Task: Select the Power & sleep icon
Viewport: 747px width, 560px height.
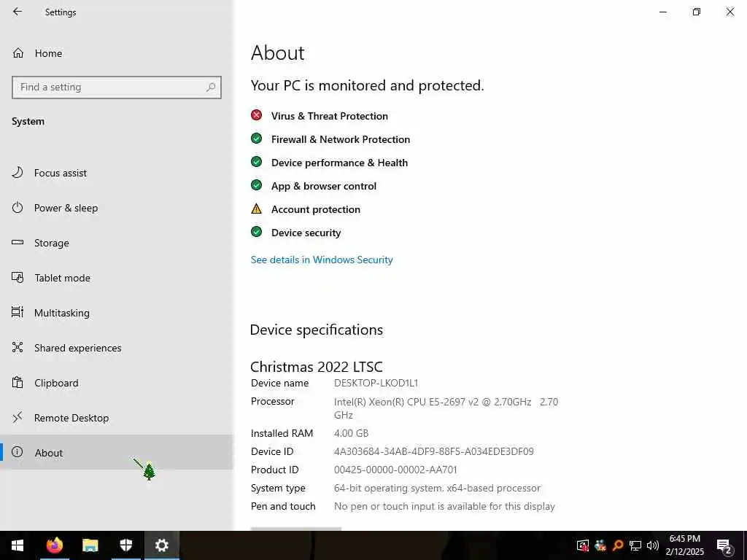Action: tap(18, 208)
